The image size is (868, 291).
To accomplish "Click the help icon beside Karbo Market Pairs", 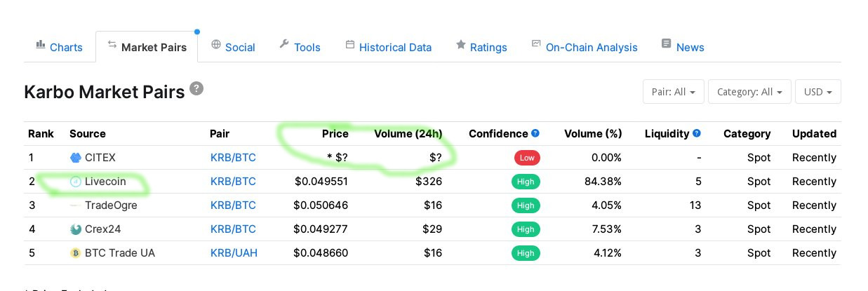I will [x=196, y=88].
